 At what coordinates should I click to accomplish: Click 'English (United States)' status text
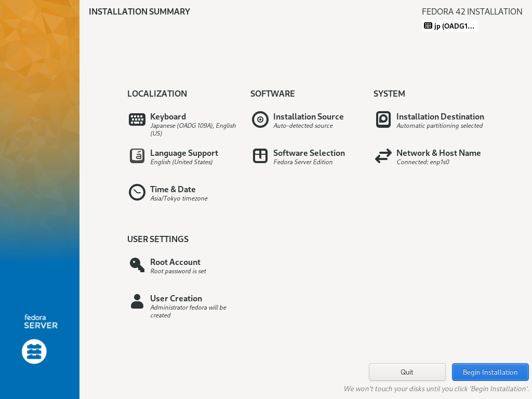pos(181,162)
